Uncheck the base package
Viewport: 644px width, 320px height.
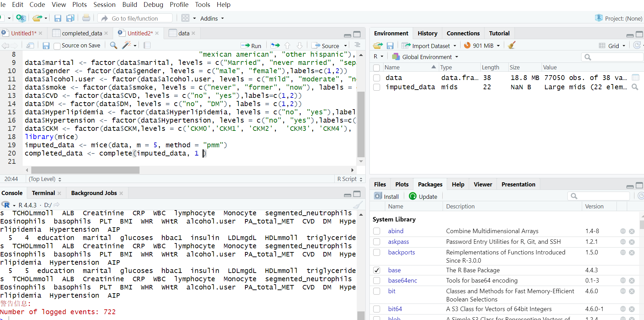[x=377, y=271]
